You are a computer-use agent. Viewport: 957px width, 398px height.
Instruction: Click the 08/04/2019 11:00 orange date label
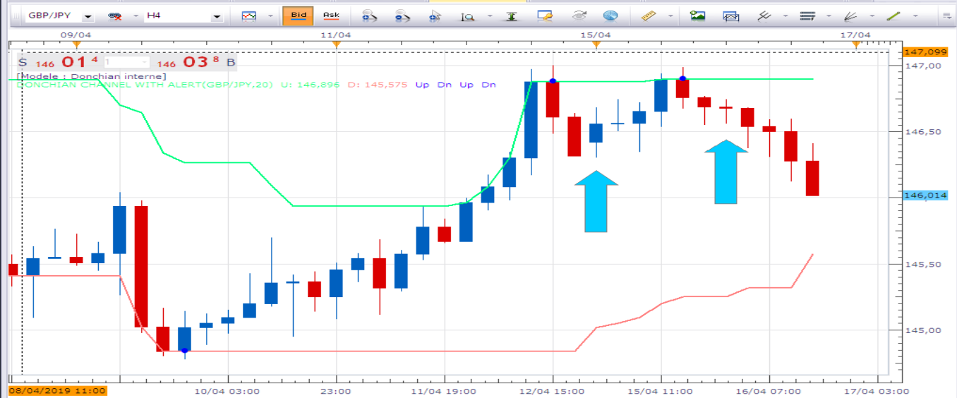click(57, 391)
